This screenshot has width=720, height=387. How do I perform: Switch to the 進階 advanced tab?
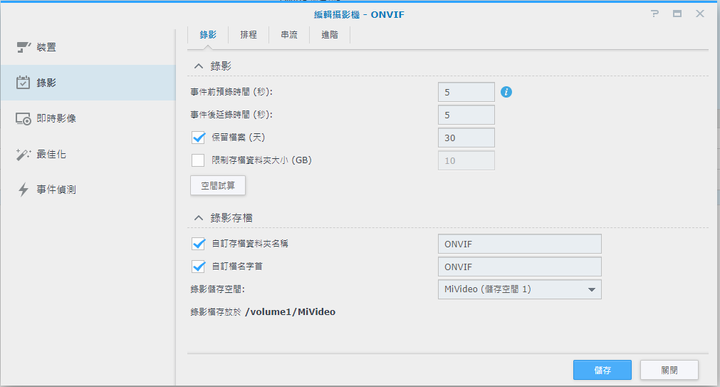click(330, 35)
